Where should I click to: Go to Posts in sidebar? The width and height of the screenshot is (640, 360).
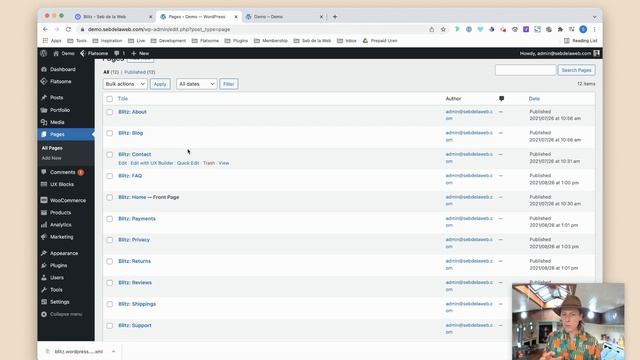[x=56, y=98]
